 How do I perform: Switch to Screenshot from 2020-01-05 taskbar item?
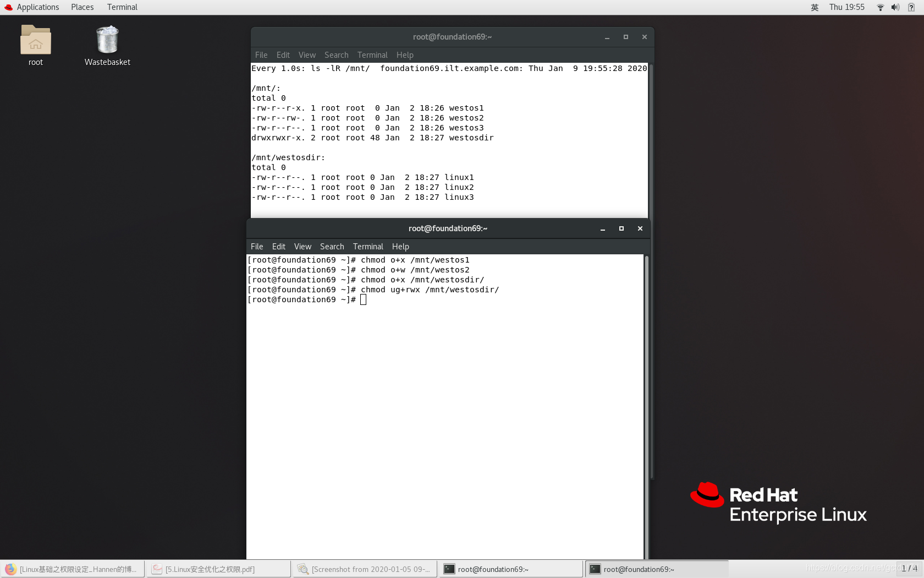tap(365, 569)
